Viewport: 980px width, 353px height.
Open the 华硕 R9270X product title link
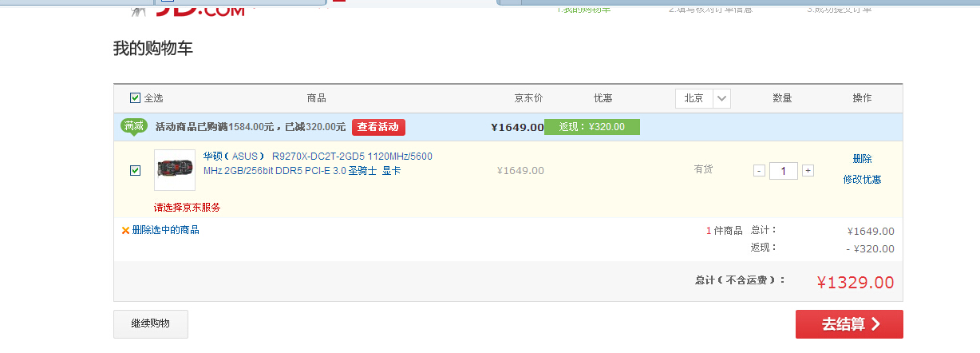click(318, 163)
